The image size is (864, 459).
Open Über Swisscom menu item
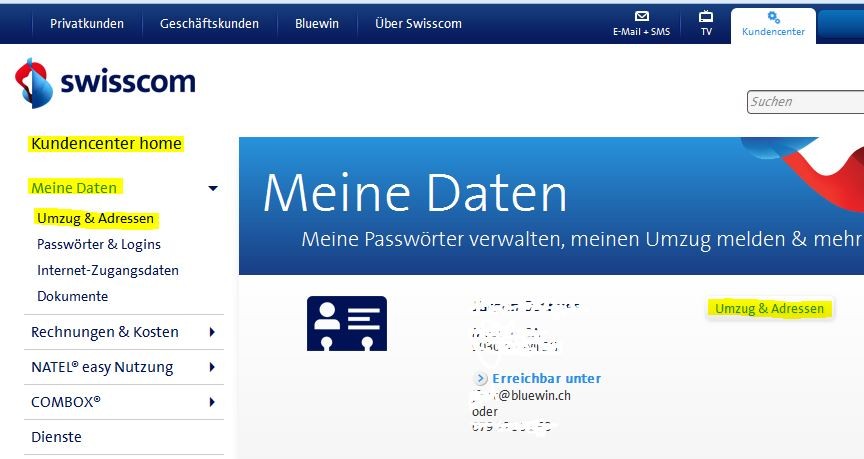pos(418,23)
